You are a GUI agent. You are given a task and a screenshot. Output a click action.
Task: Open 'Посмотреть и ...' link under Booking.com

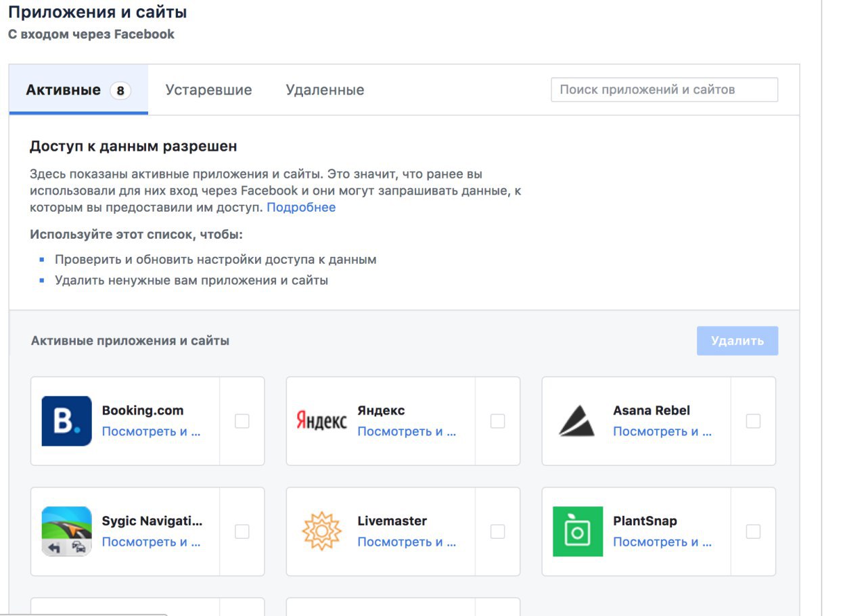click(152, 431)
